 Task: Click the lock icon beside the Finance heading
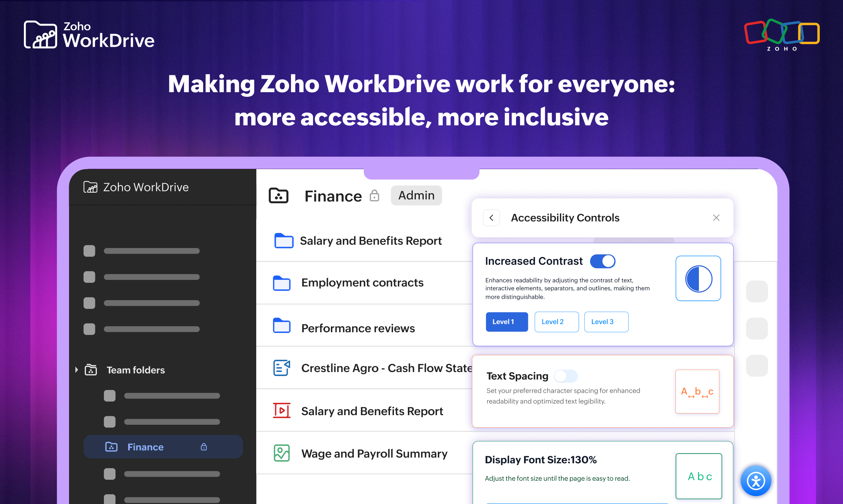click(374, 196)
